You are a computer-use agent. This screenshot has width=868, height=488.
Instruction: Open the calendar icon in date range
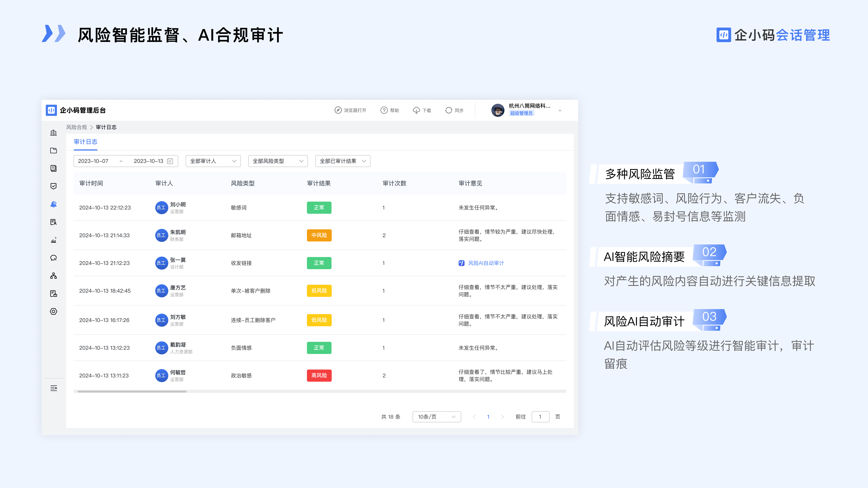click(170, 161)
